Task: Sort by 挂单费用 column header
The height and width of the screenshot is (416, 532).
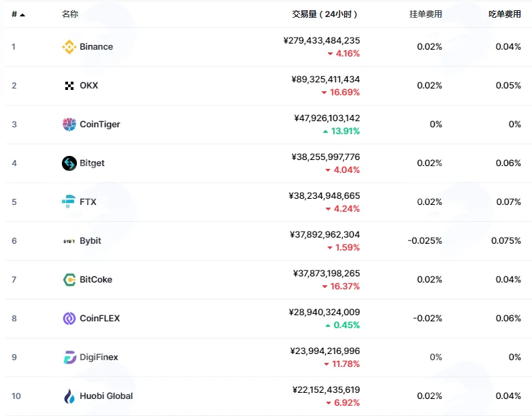Action: (x=426, y=14)
